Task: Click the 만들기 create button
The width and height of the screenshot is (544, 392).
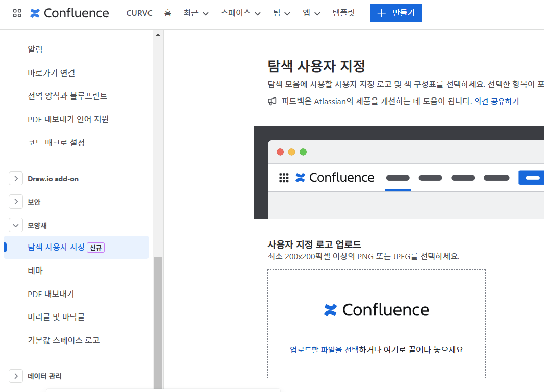Action: [396, 13]
